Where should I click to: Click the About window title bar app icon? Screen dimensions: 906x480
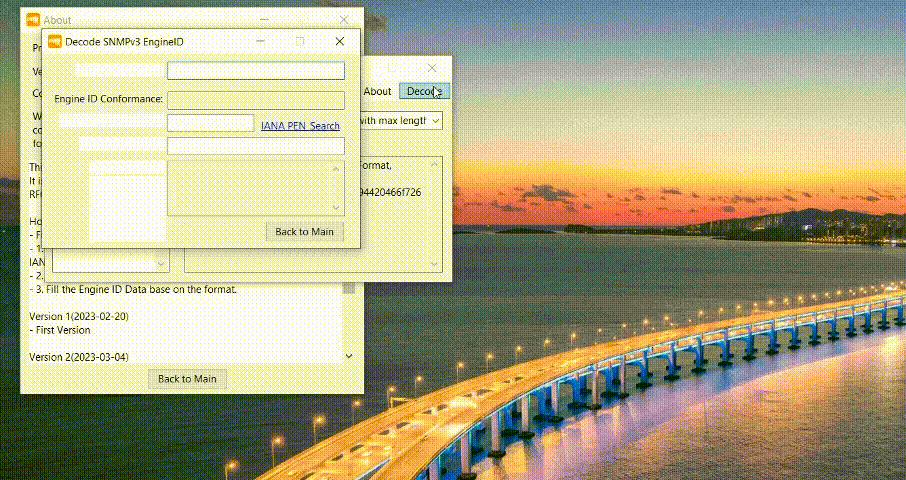click(33, 20)
